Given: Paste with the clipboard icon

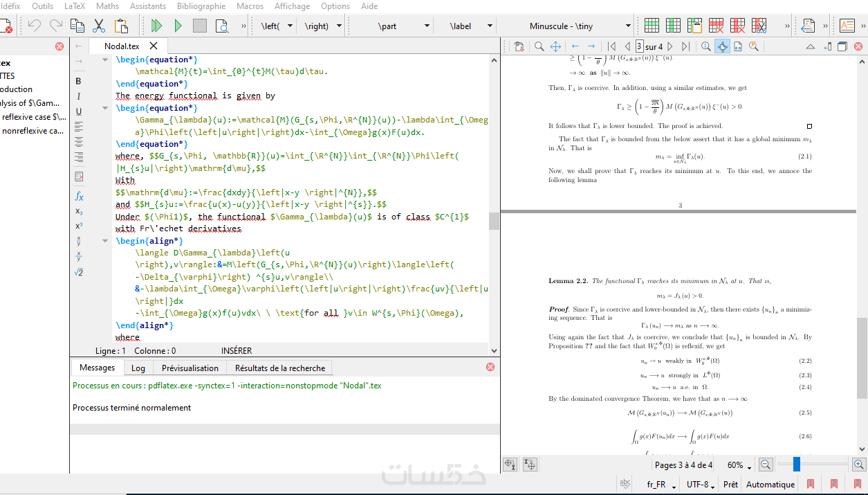Looking at the screenshot, I should coord(121,26).
